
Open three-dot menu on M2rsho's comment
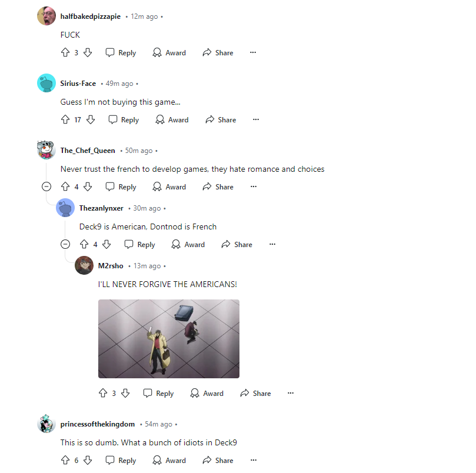point(291,393)
